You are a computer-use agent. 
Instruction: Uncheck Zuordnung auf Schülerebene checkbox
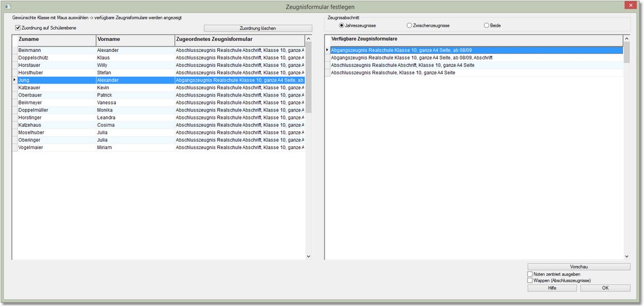(18, 28)
